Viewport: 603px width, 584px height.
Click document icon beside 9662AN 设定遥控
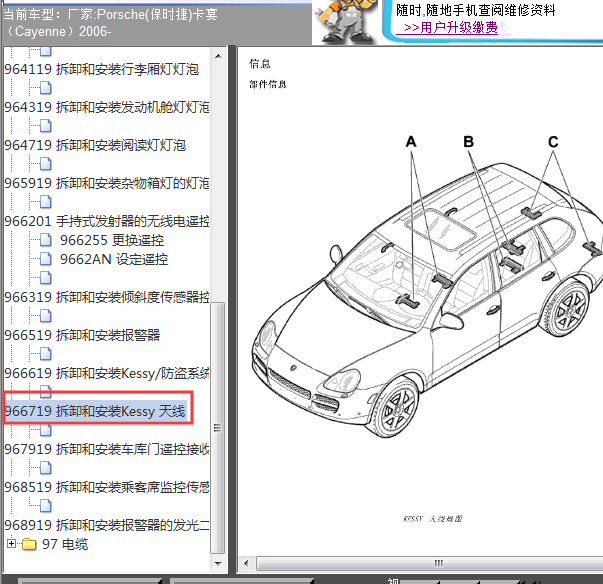[x=46, y=259]
